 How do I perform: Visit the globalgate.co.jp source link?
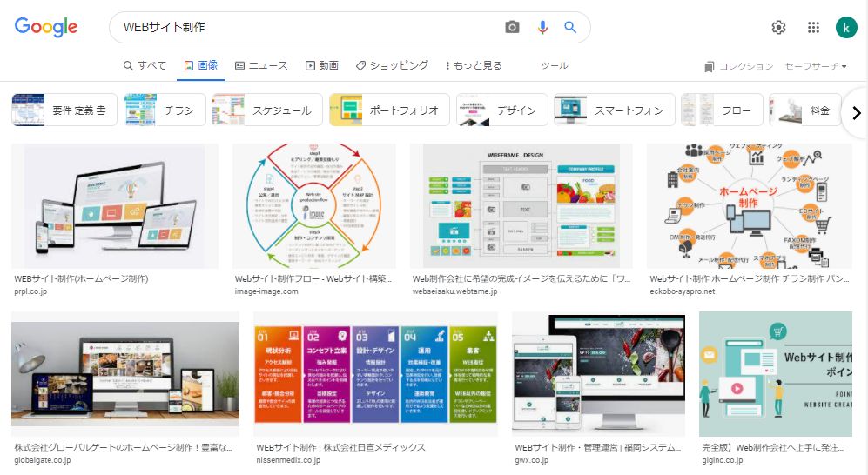[x=43, y=459]
